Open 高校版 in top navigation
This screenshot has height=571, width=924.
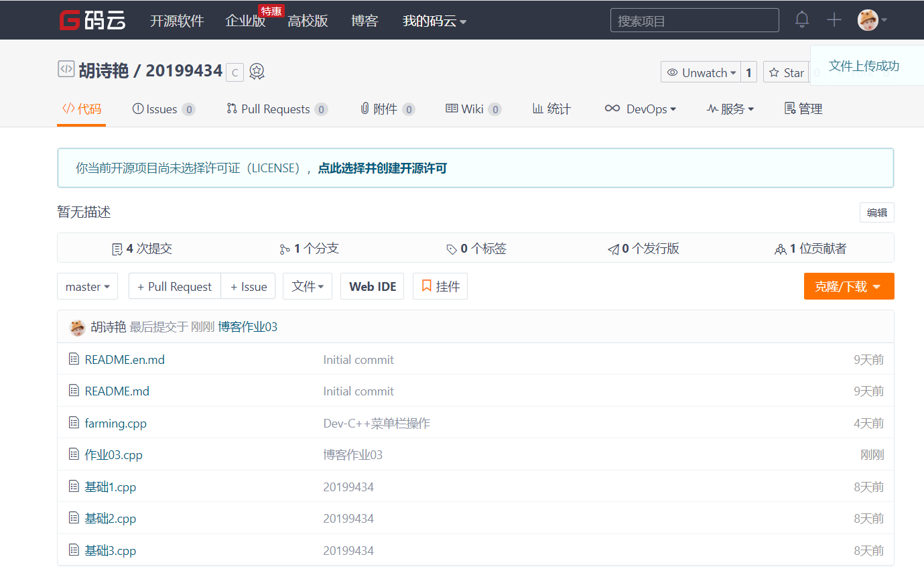[308, 21]
